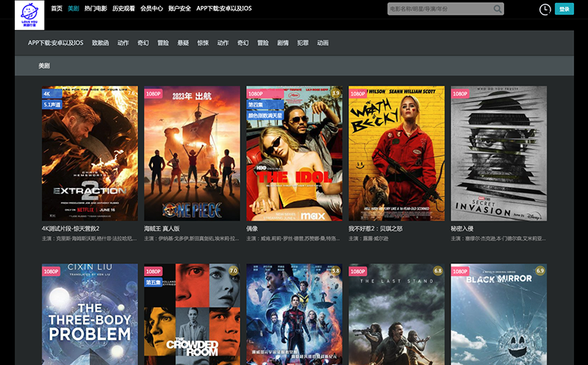588x365 pixels.
Task: Open the Secret Invasion poster
Action: (x=499, y=153)
